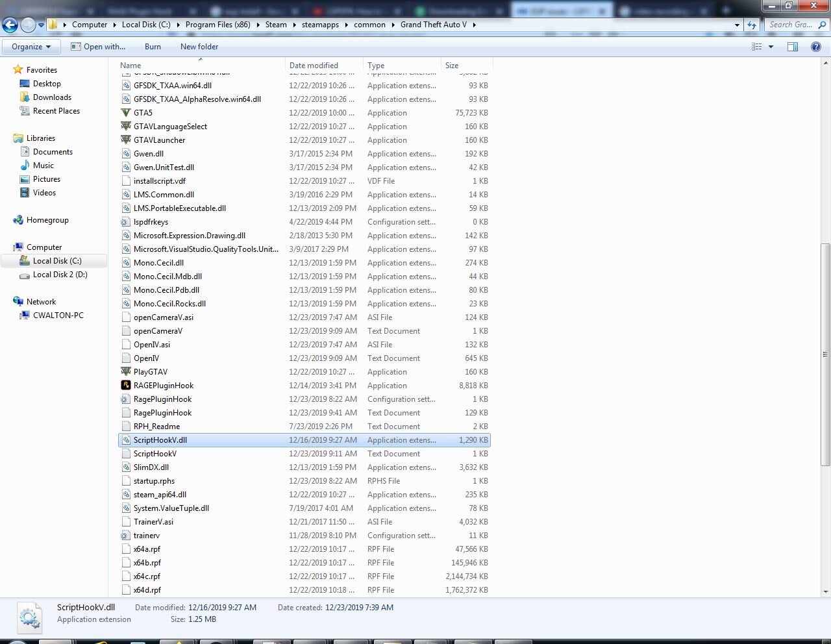Open the Music library
The width and height of the screenshot is (831, 644).
pos(43,166)
